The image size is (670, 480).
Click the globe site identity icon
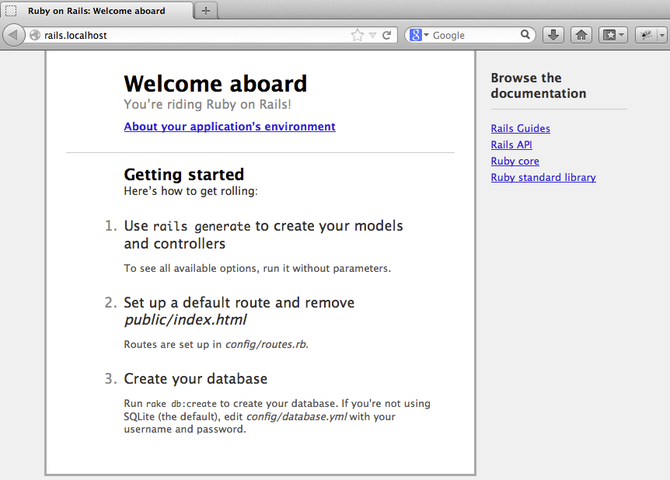pos(35,35)
